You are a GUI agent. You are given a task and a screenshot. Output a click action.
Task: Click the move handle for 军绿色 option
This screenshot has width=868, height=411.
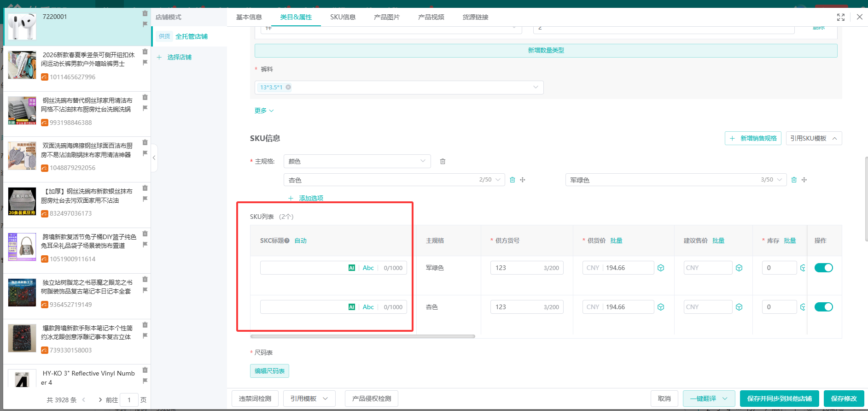click(804, 180)
